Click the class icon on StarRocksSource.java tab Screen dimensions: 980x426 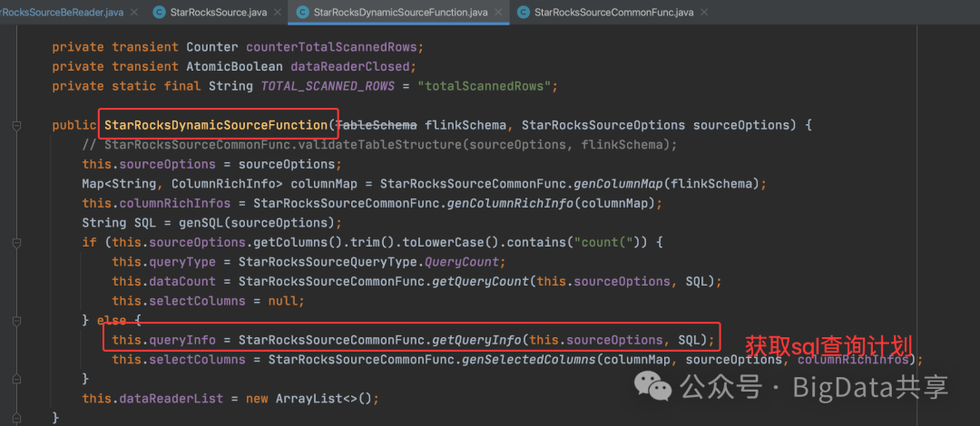pos(160,12)
